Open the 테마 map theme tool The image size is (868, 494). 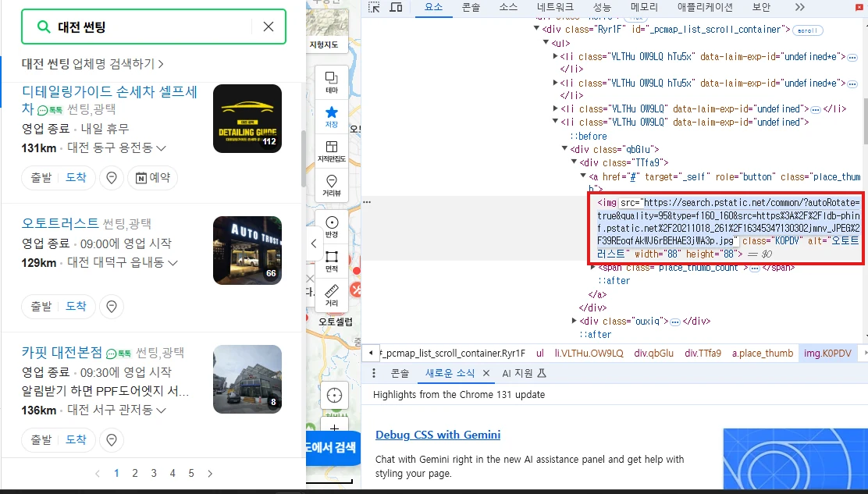[x=332, y=82]
